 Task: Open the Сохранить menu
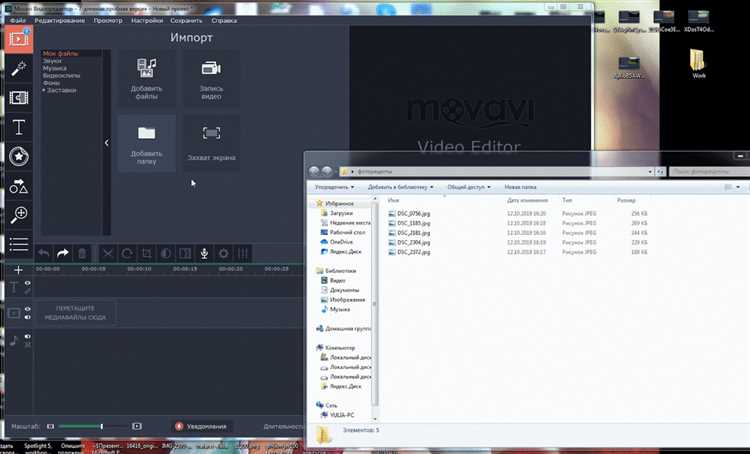[186, 21]
